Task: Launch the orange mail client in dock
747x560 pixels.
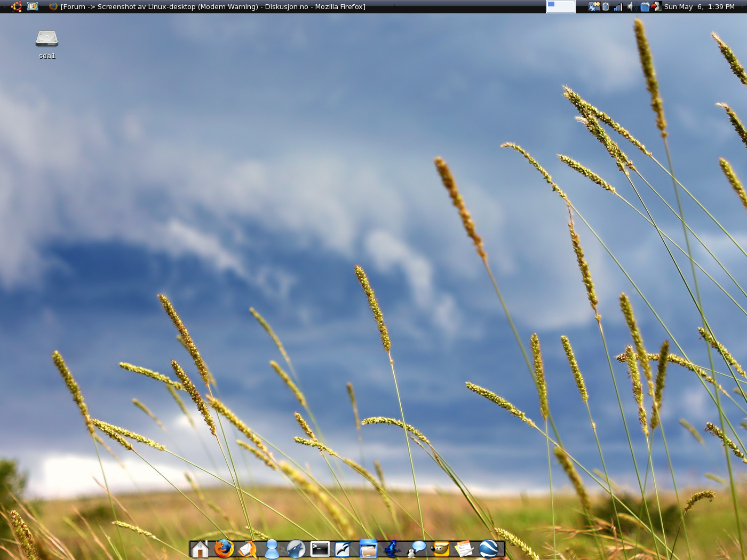Action: 248,549
